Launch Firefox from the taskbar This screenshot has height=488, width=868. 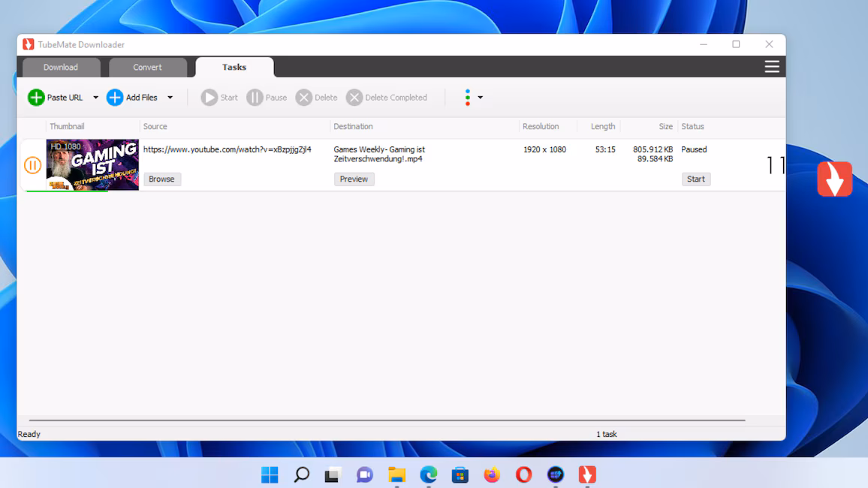pyautogui.click(x=492, y=474)
